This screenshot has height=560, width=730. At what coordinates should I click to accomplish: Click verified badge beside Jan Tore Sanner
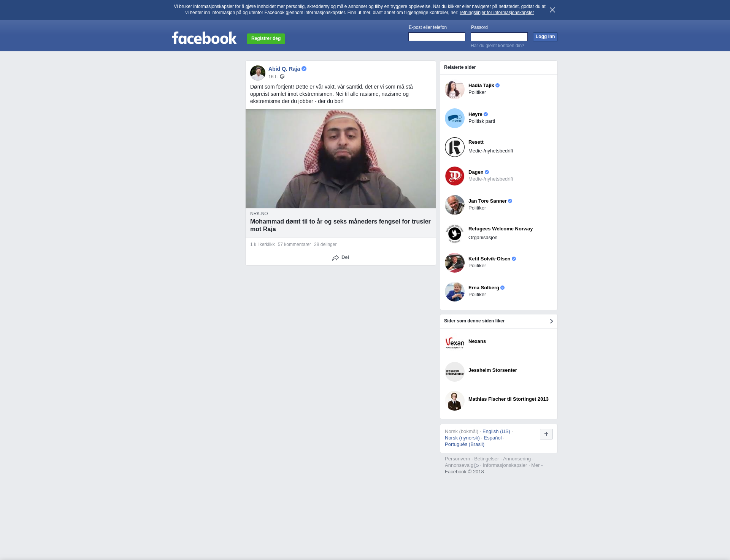[510, 201]
